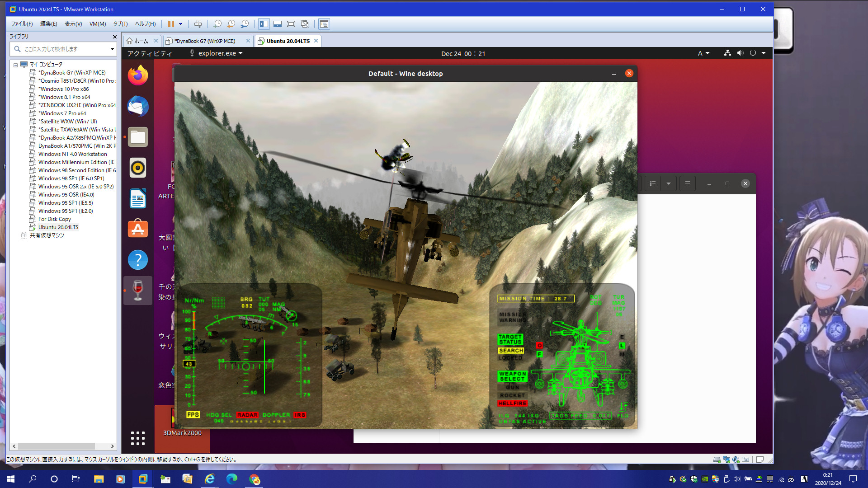
Task: Toggle the thumbnail bar view
Action: pos(278,24)
